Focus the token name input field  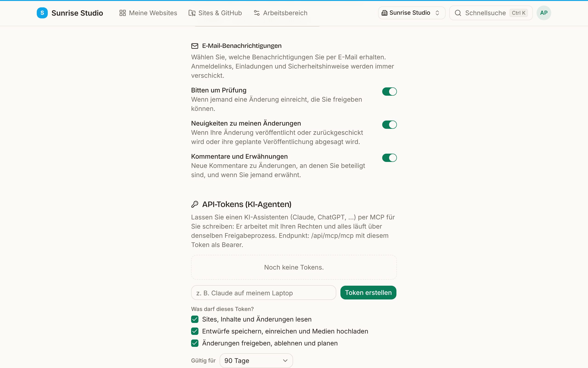[263, 293]
